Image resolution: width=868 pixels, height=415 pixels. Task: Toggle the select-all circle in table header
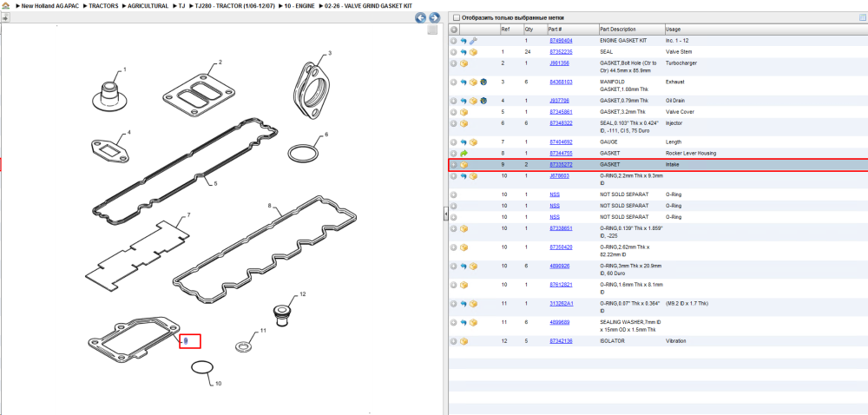[x=454, y=30]
